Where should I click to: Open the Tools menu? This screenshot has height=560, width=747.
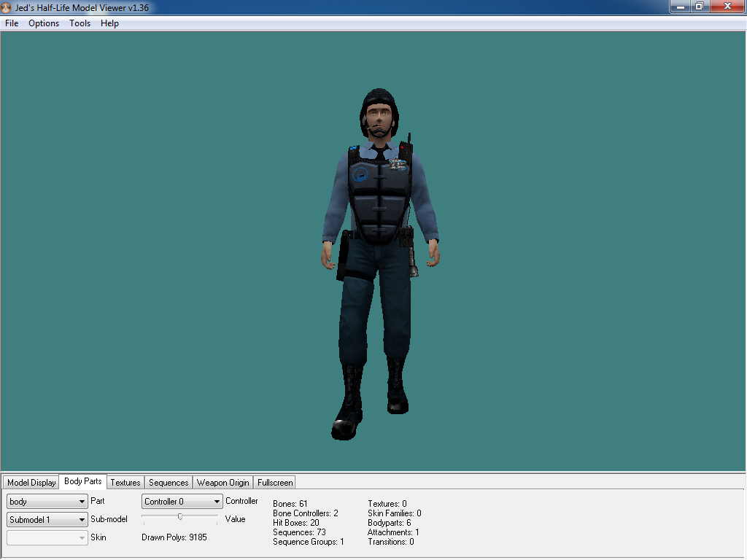pyautogui.click(x=80, y=23)
